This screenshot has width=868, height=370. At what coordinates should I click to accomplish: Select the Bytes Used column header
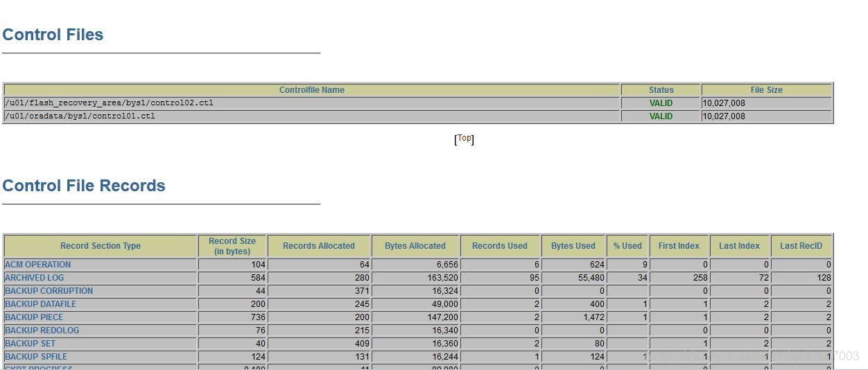(573, 246)
